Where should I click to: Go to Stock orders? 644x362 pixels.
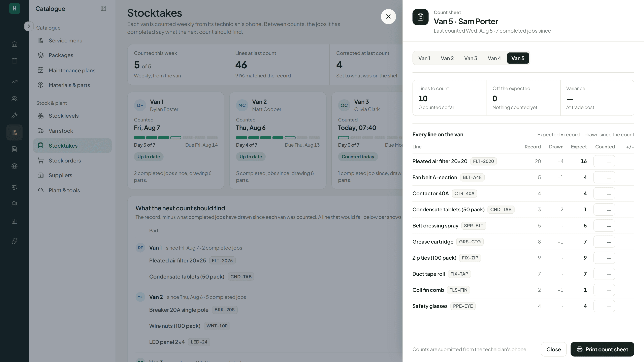72,161
